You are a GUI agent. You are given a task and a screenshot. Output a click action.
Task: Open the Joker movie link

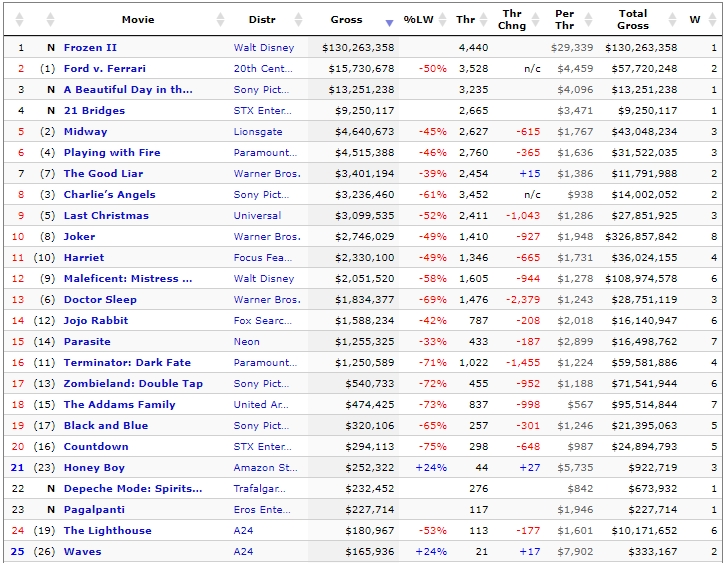[79, 237]
